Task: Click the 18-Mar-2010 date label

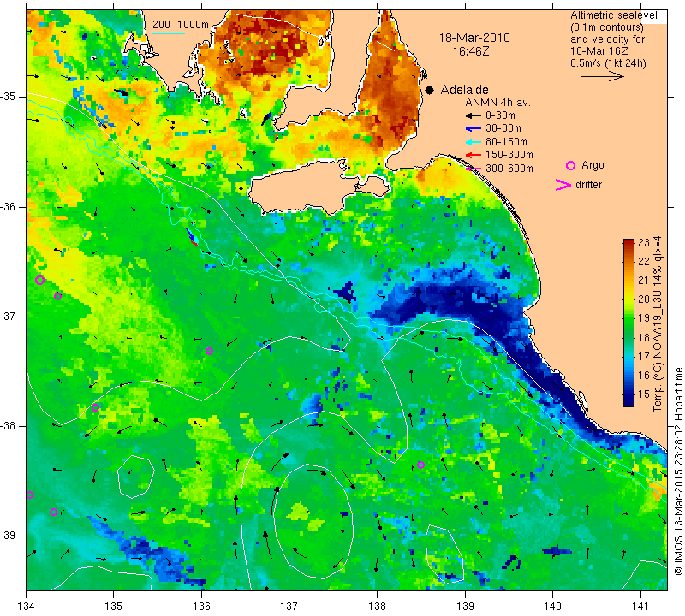Action: 474,38
